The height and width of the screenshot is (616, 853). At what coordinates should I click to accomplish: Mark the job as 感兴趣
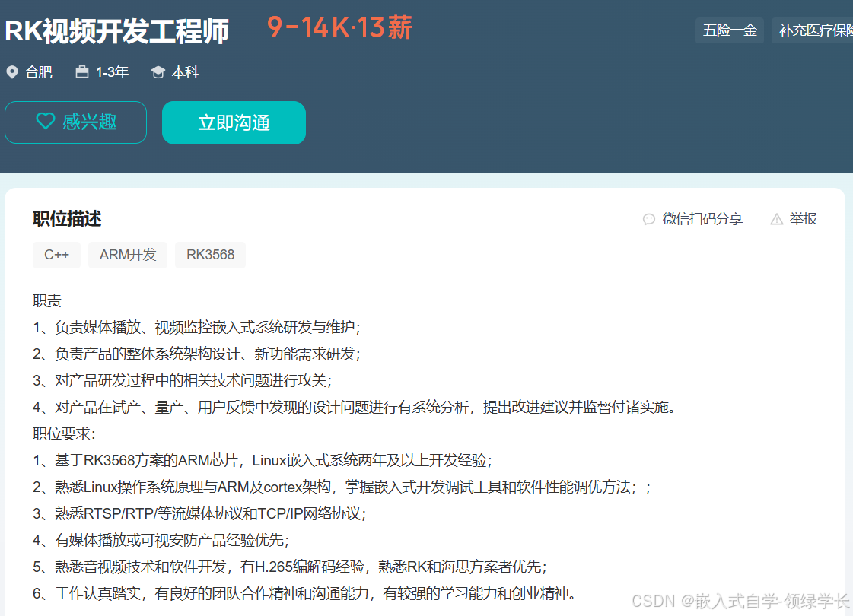tap(75, 122)
